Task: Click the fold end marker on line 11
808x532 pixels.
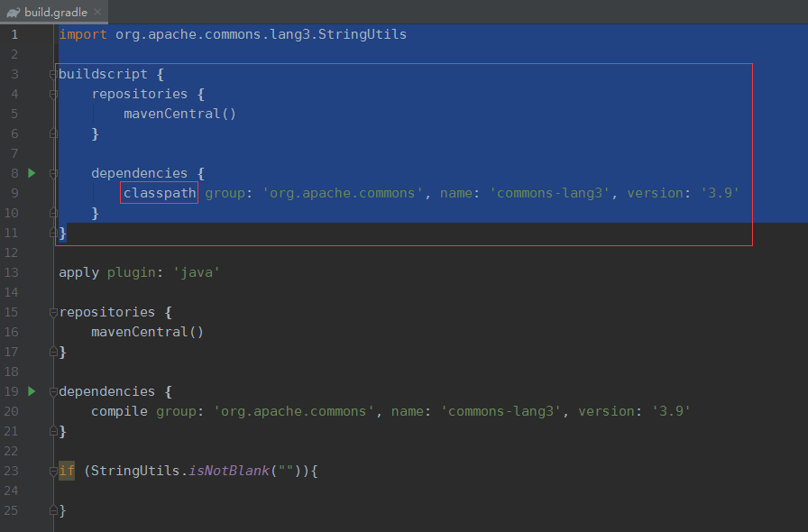Action: click(x=54, y=233)
